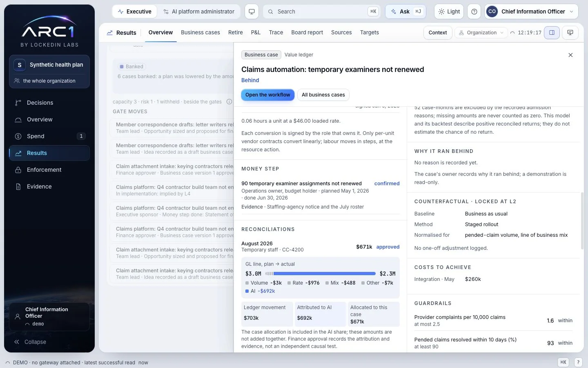Switch to the Board report tab

pos(307,32)
